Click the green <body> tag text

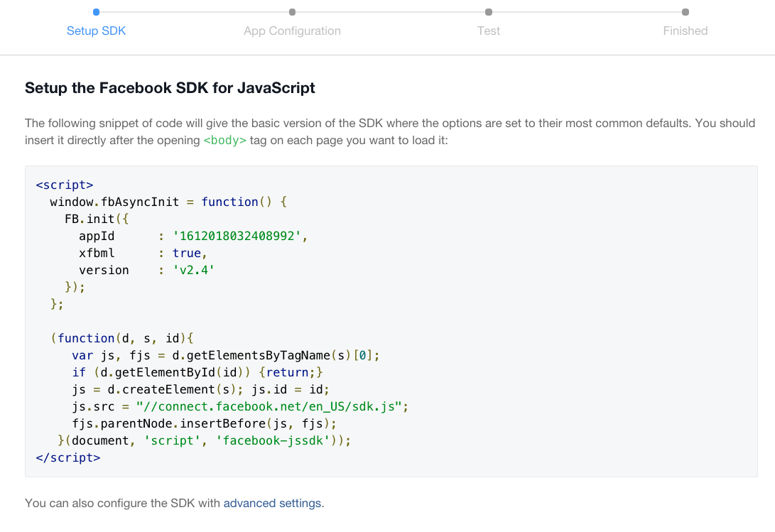click(x=225, y=141)
